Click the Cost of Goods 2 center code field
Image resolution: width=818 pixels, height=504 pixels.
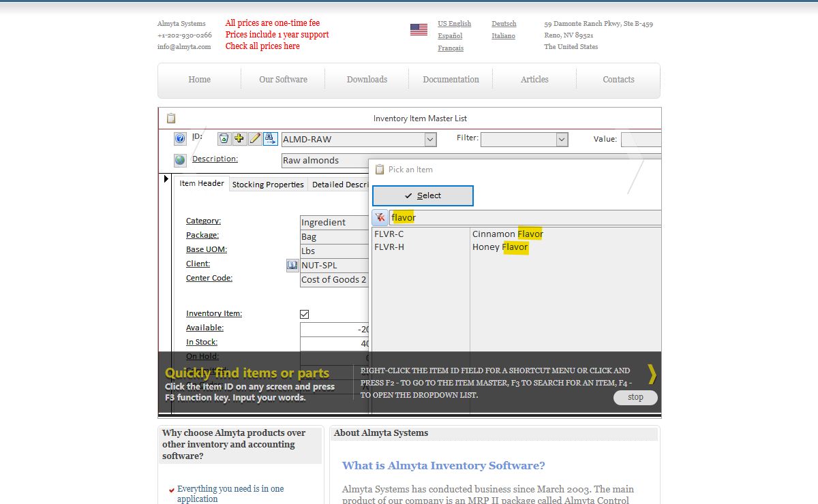[x=334, y=279]
